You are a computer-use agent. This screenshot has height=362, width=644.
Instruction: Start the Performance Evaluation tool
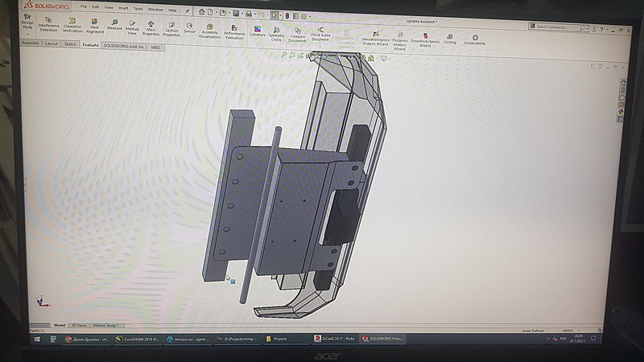click(x=234, y=31)
